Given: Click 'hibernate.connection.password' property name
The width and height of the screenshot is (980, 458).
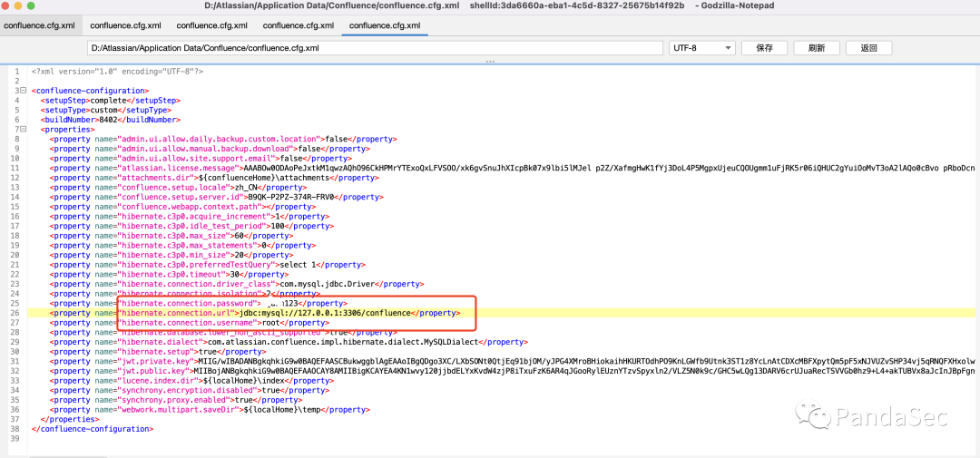Looking at the screenshot, I should pos(186,304).
